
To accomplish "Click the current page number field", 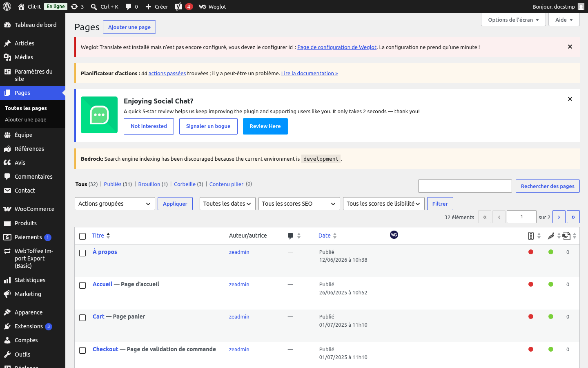I will point(521,217).
